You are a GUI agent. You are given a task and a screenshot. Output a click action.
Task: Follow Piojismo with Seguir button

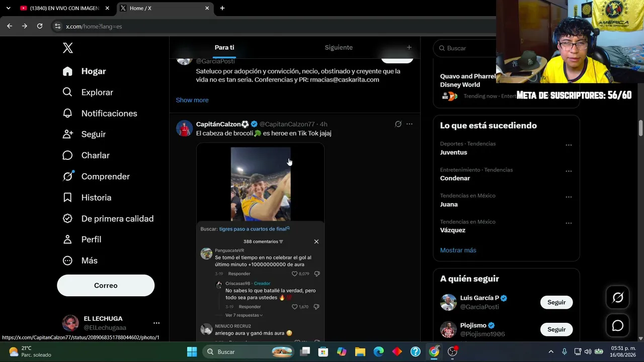point(556,329)
